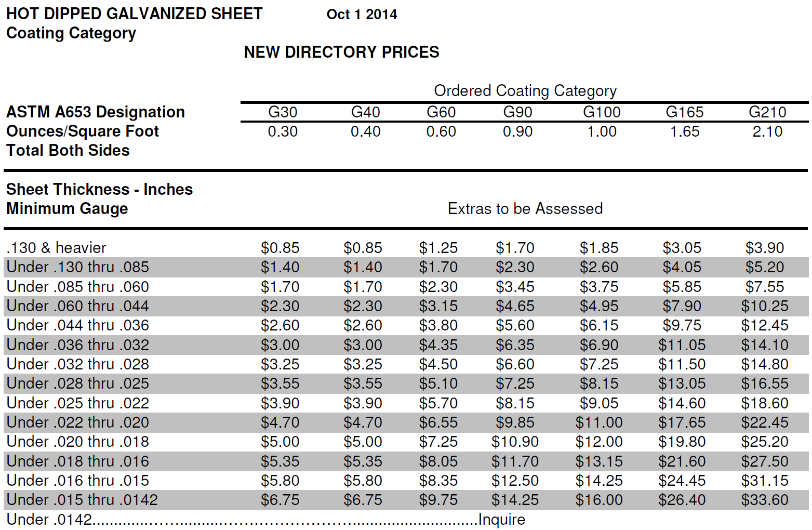Click the G30 column header

pyautogui.click(x=282, y=112)
